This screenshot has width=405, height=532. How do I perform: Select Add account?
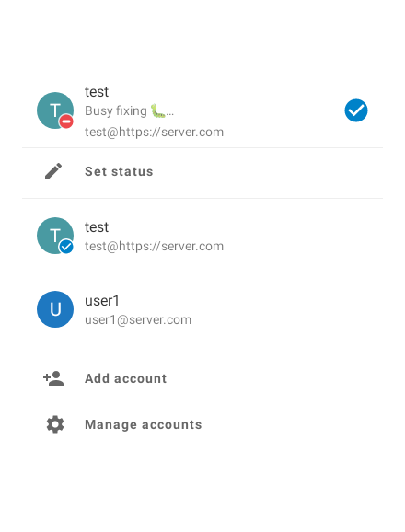coord(202,378)
